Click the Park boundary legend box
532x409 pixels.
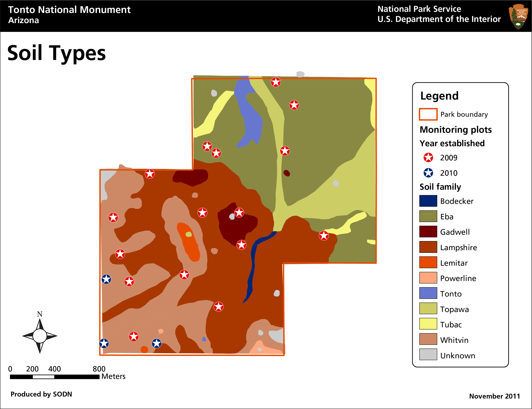coord(428,114)
